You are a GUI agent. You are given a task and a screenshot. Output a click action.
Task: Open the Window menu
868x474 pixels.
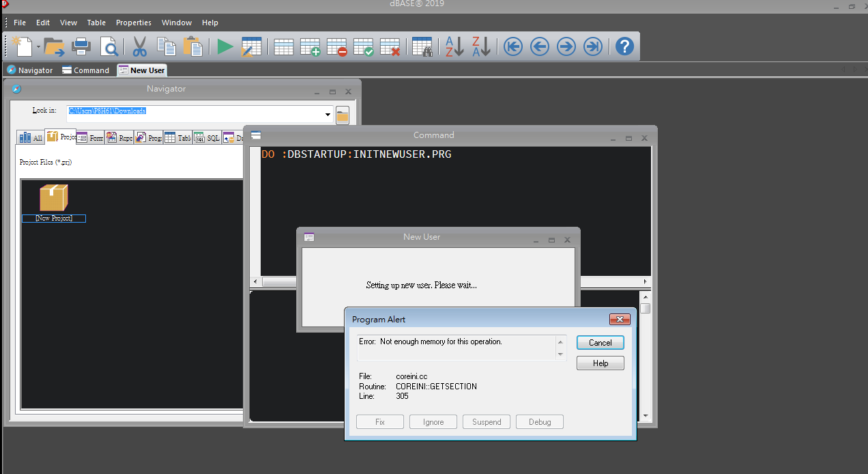tap(177, 23)
